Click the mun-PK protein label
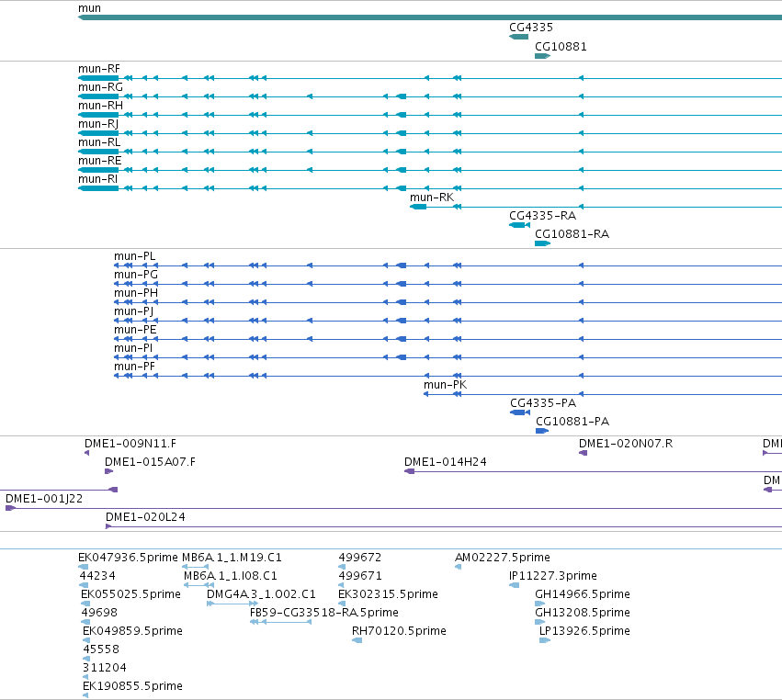The height and width of the screenshot is (700, 782). point(446,385)
